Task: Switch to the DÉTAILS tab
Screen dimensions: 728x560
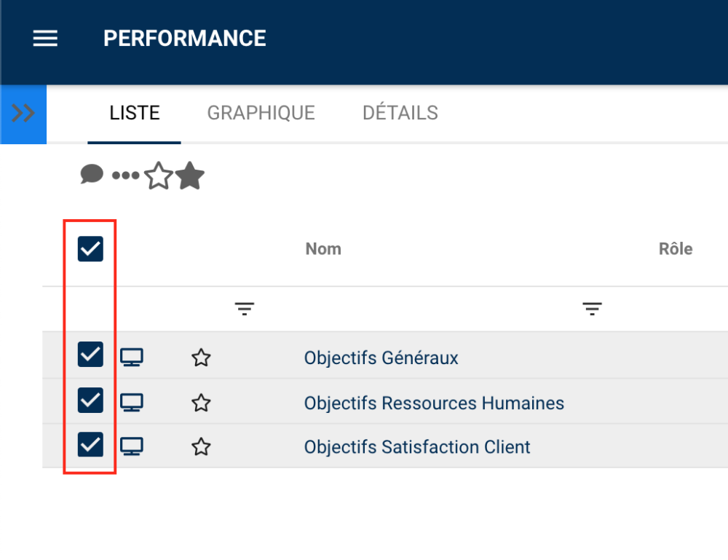Action: 400,113
